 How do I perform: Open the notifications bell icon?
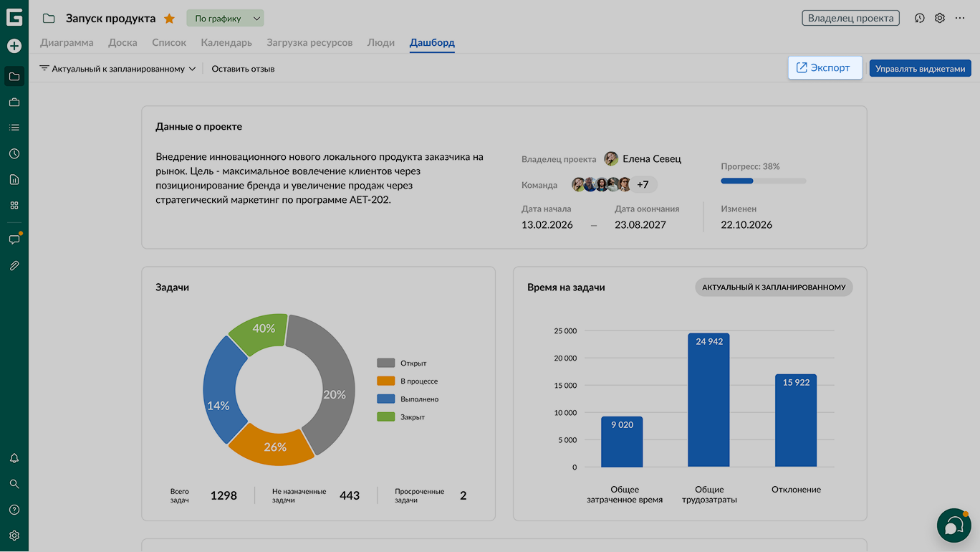(x=14, y=458)
